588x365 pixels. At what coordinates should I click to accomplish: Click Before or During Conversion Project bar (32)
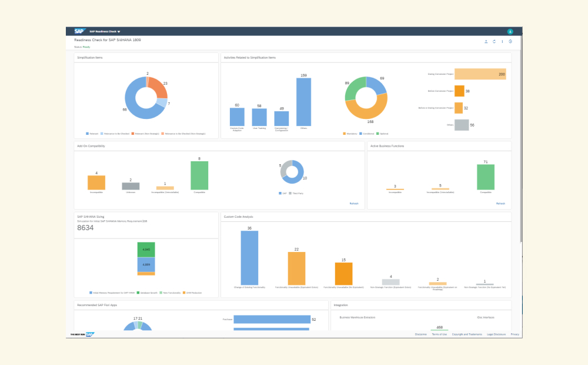click(x=459, y=108)
